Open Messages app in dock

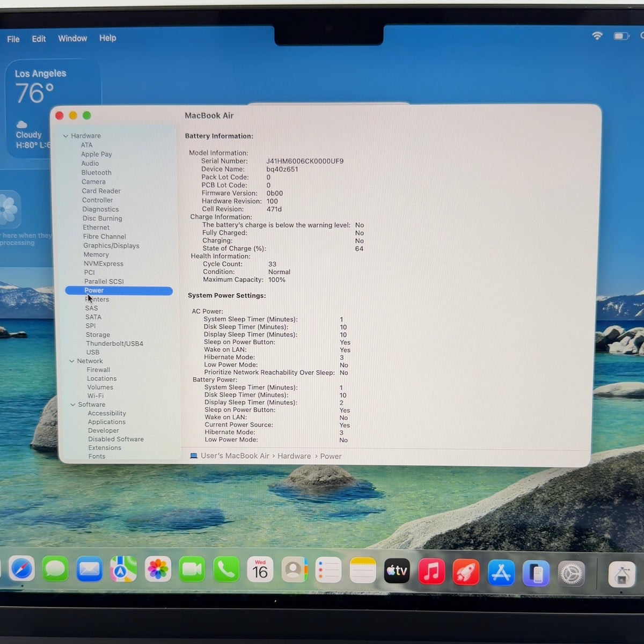point(55,569)
